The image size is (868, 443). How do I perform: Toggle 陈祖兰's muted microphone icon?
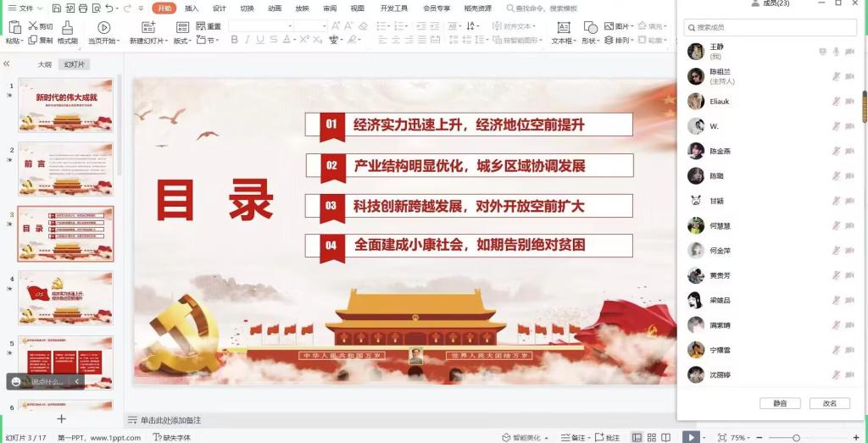(x=836, y=76)
